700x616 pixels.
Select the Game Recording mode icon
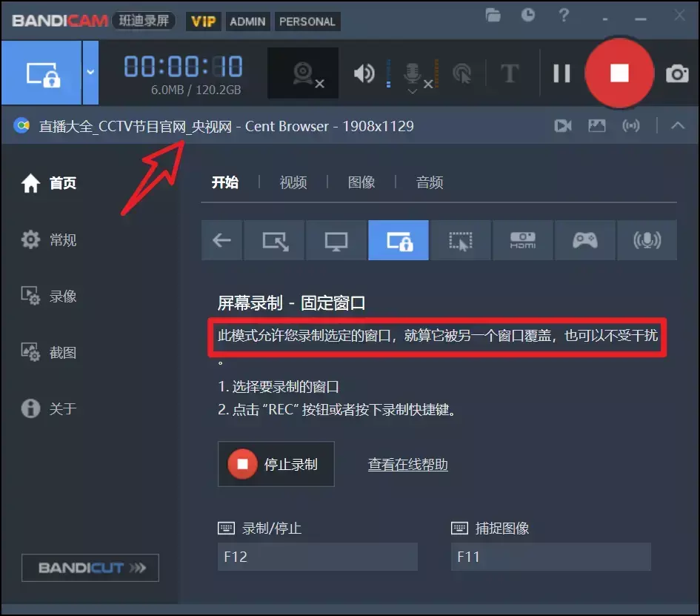pyautogui.click(x=585, y=240)
